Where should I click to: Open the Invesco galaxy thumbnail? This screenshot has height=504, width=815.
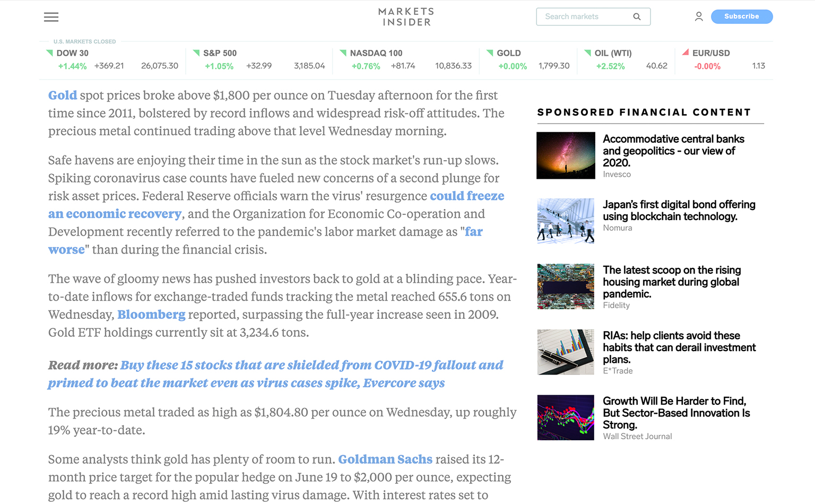click(x=566, y=155)
